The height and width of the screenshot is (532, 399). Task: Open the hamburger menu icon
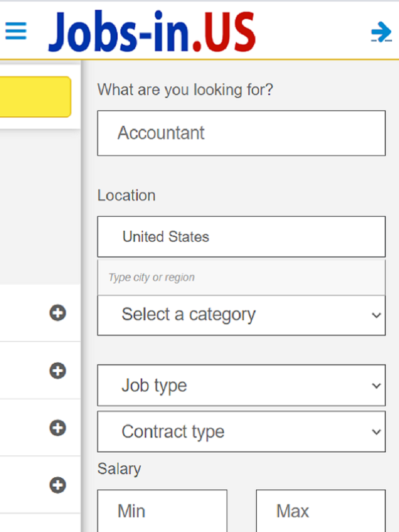point(16,31)
